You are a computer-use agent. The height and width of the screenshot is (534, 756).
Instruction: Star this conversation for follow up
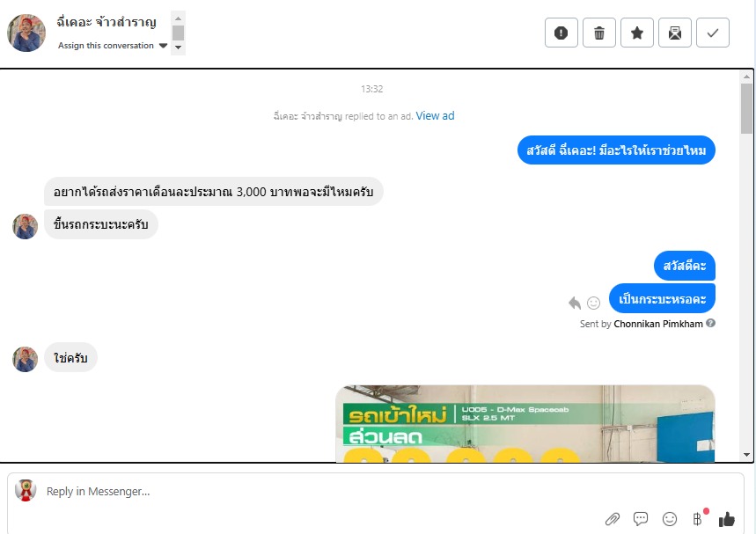[637, 33]
